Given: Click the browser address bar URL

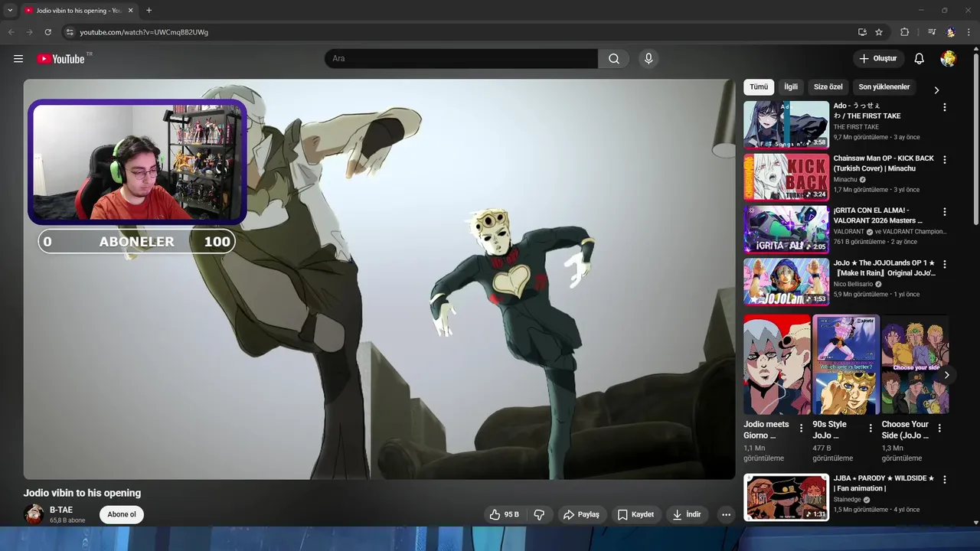Looking at the screenshot, I should click(x=144, y=32).
